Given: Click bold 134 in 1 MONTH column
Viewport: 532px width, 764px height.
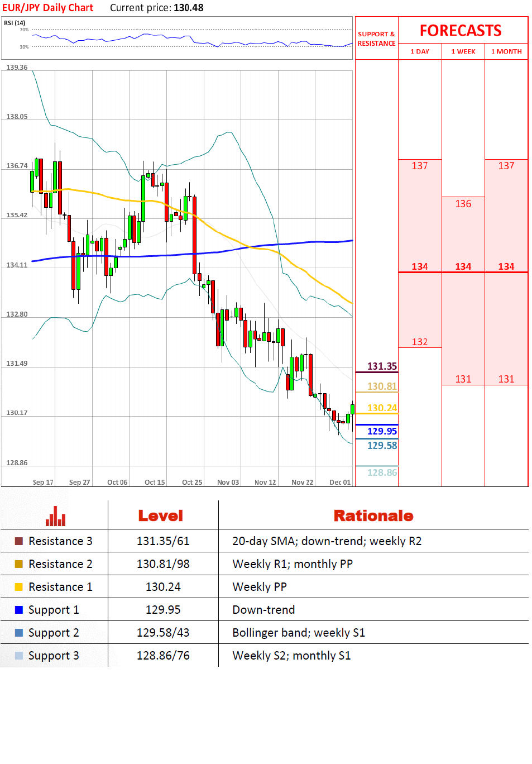Looking at the screenshot, I should [506, 266].
